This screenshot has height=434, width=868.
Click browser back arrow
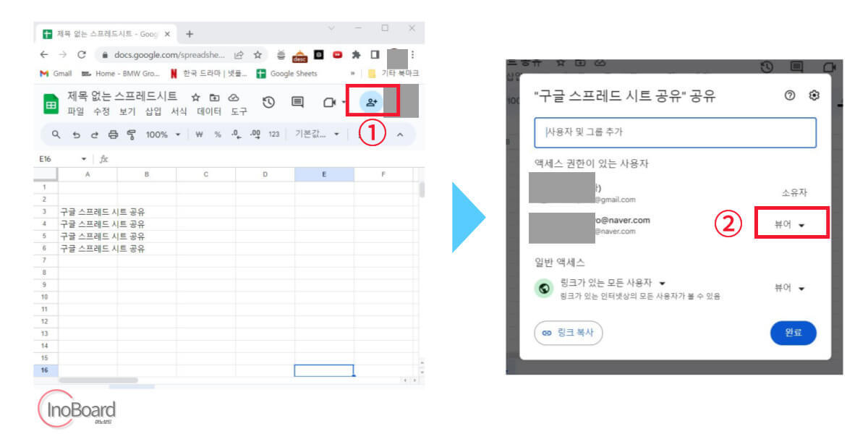45,54
